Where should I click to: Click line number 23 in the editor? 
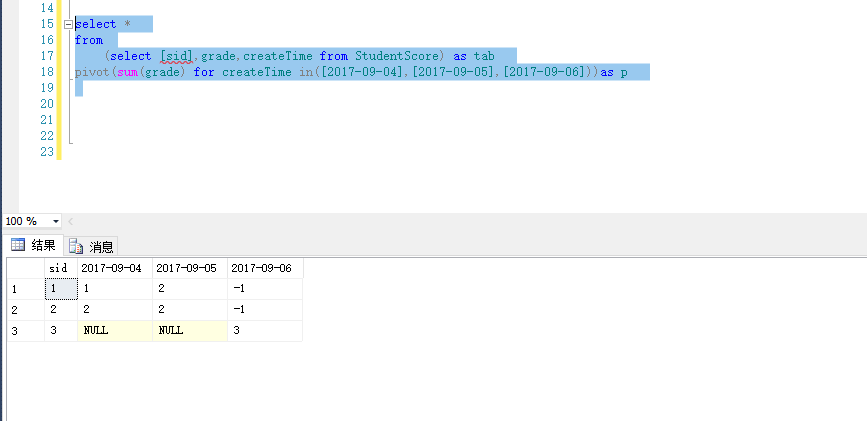[47, 152]
